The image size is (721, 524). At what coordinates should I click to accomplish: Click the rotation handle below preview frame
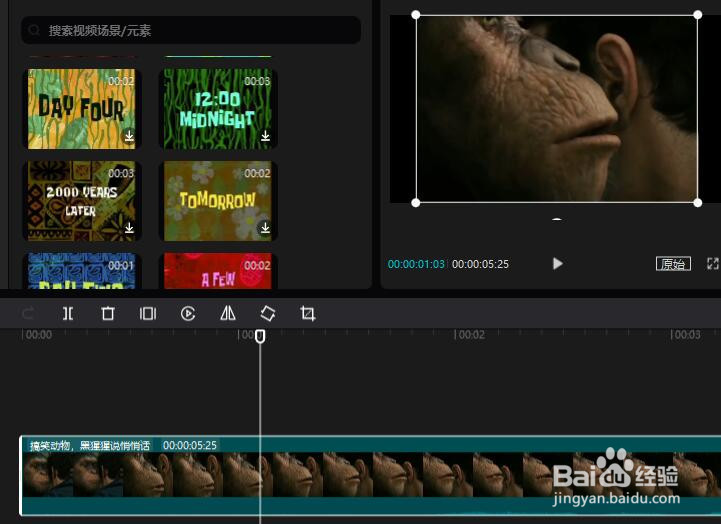pyautogui.click(x=557, y=221)
